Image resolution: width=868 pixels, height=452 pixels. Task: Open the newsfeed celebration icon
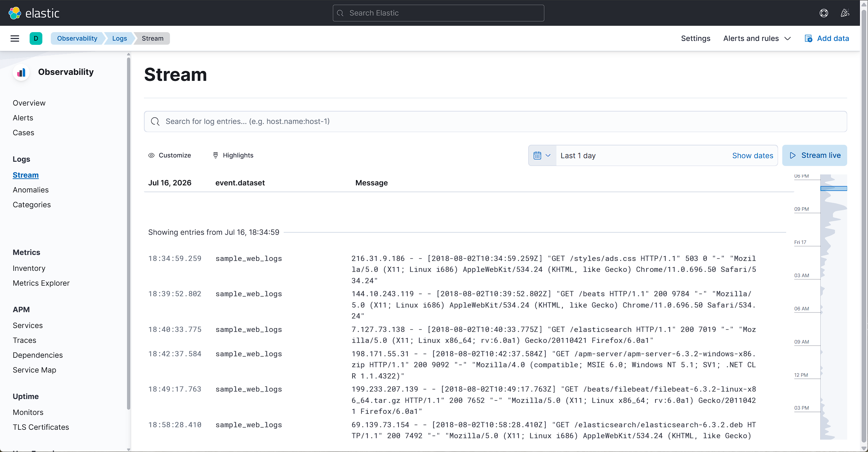point(845,13)
